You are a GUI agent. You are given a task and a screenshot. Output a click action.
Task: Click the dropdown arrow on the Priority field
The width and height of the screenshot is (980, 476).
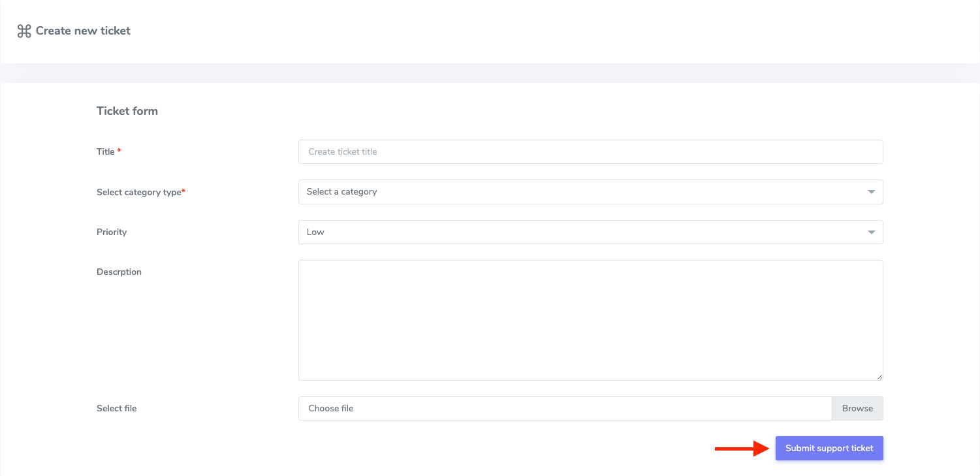point(871,232)
